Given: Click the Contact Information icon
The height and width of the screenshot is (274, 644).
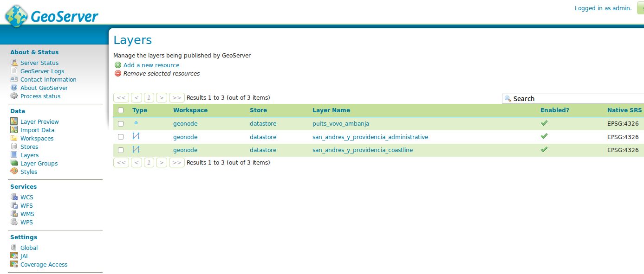Looking at the screenshot, I should (14, 79).
